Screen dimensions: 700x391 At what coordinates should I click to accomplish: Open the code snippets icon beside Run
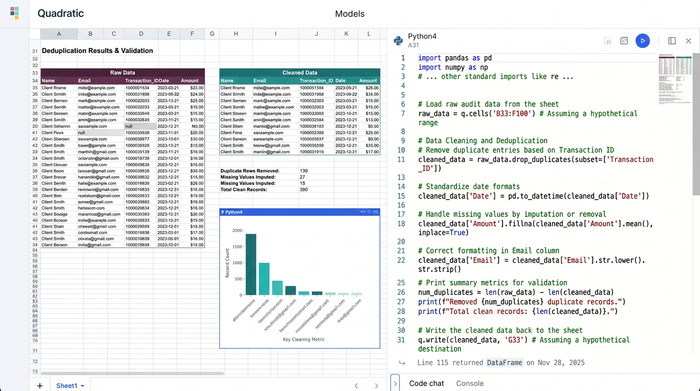tap(624, 41)
